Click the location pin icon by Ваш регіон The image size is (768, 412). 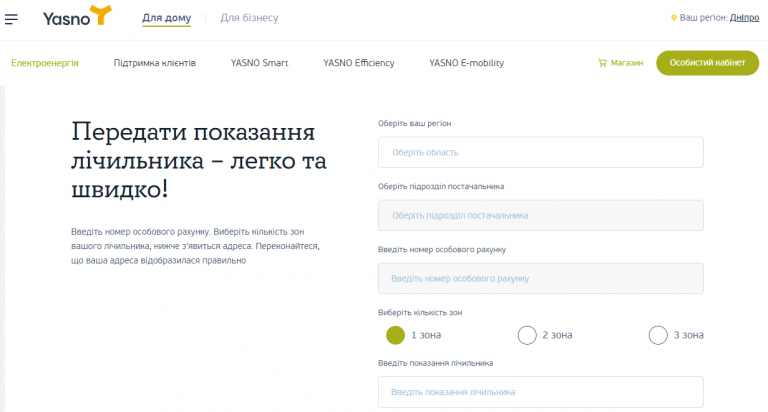(x=673, y=18)
